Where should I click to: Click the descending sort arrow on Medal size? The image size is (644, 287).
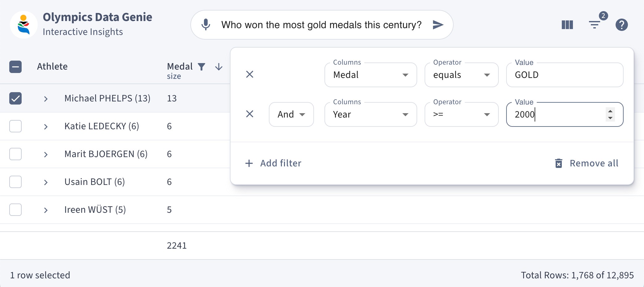pos(218,67)
